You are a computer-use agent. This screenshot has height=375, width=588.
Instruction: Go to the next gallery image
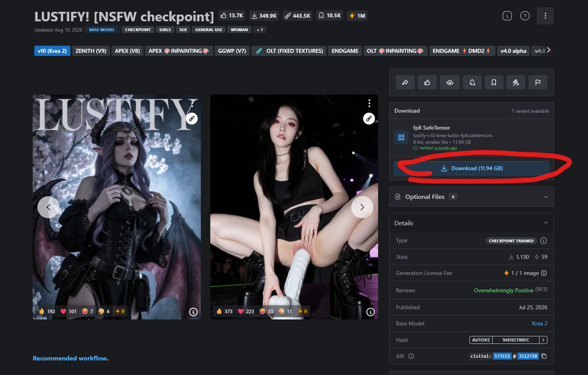click(x=362, y=207)
